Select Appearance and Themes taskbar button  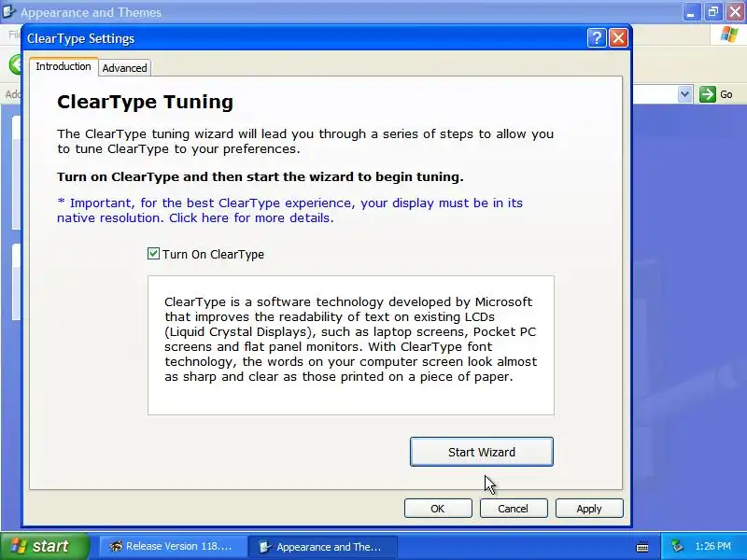322,546
